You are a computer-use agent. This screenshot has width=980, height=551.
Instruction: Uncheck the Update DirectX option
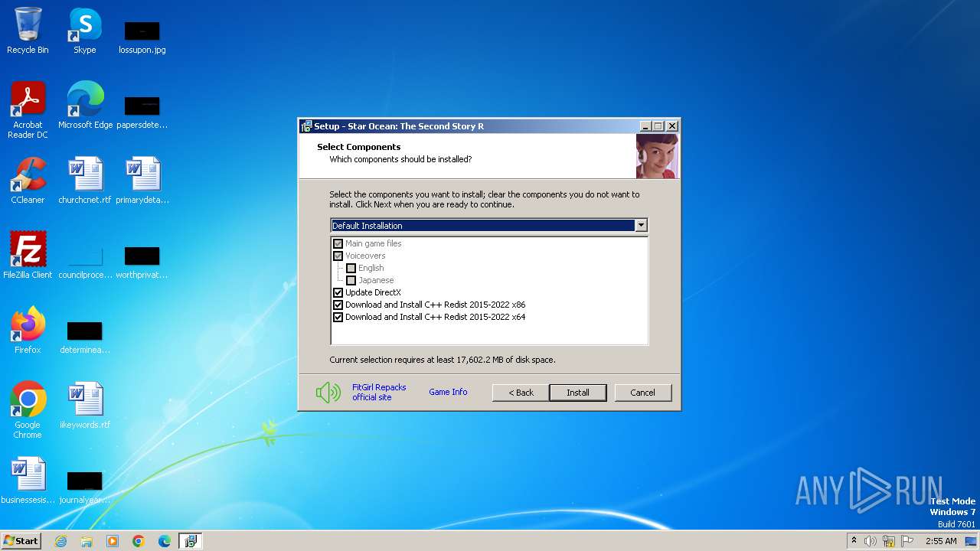point(338,292)
